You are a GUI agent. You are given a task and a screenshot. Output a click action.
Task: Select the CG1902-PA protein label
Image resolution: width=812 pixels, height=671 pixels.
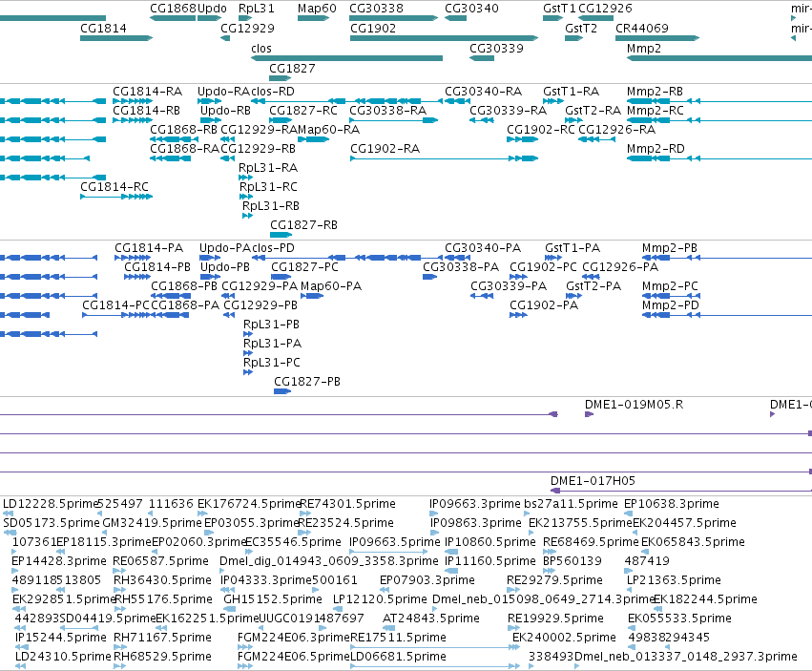[544, 305]
